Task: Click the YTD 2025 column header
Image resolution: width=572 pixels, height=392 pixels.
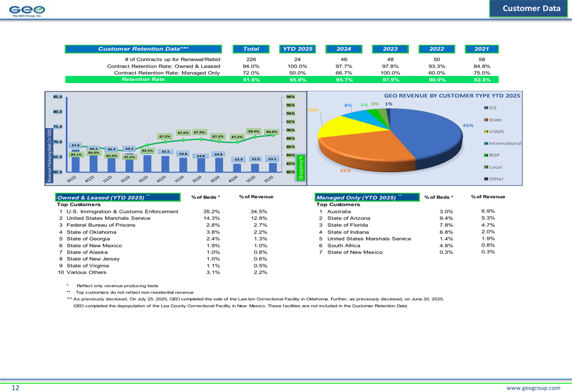Action: 297,49
